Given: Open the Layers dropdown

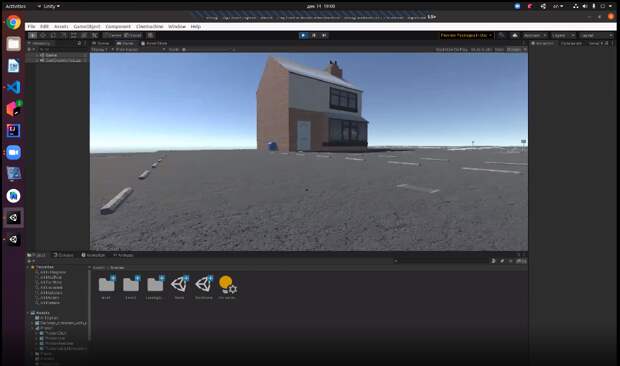Looking at the screenshot, I should 563,36.
